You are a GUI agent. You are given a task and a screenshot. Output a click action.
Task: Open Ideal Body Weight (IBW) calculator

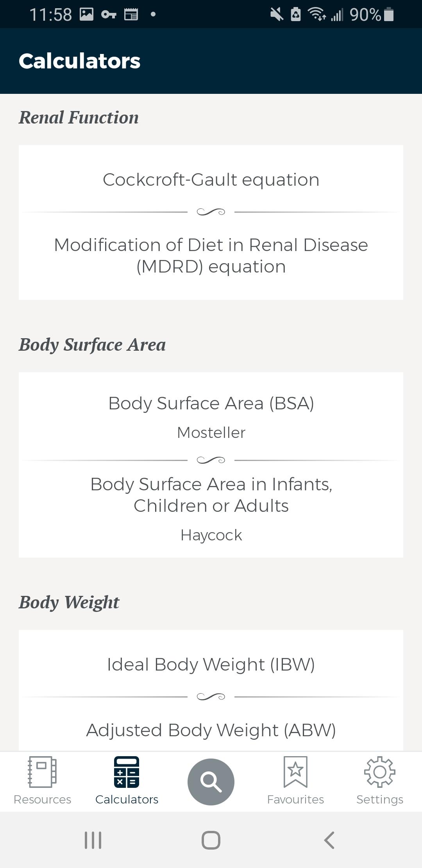click(x=211, y=664)
